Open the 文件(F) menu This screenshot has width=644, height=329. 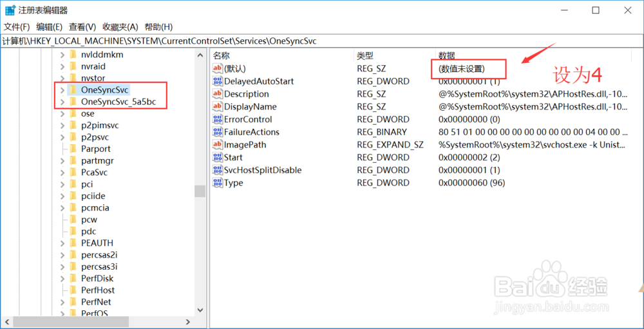click(17, 27)
